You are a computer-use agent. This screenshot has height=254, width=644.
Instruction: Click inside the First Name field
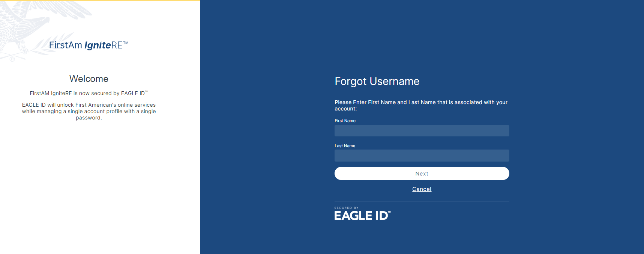point(422,130)
